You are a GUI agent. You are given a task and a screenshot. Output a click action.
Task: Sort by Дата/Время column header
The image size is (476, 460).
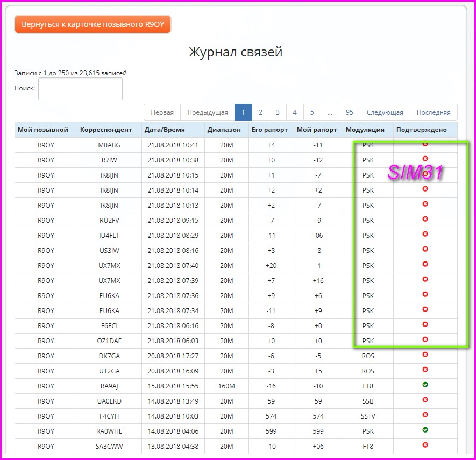coord(165,130)
